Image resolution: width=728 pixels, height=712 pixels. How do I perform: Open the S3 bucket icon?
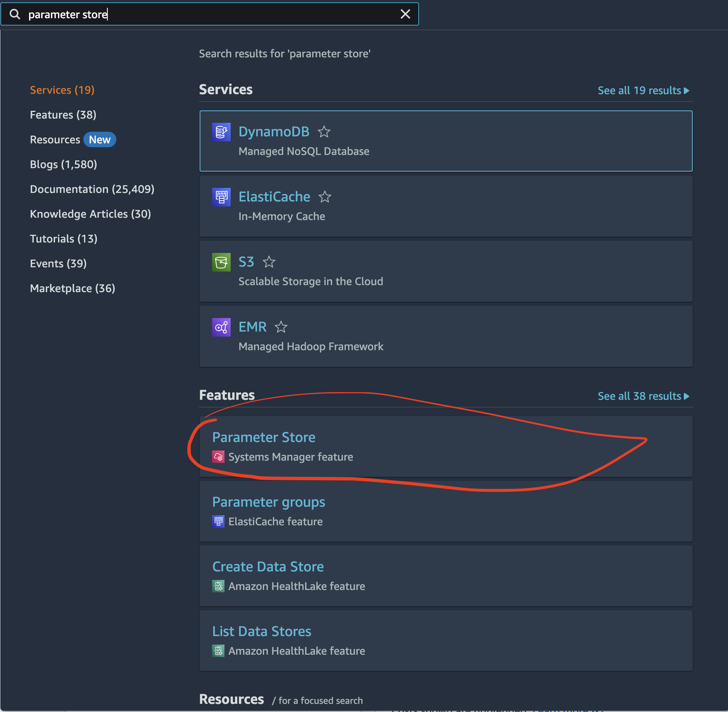[x=221, y=262]
